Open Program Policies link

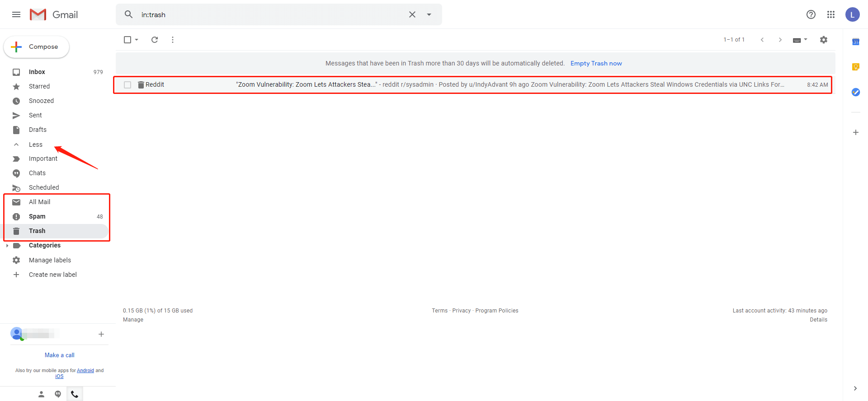click(496, 311)
